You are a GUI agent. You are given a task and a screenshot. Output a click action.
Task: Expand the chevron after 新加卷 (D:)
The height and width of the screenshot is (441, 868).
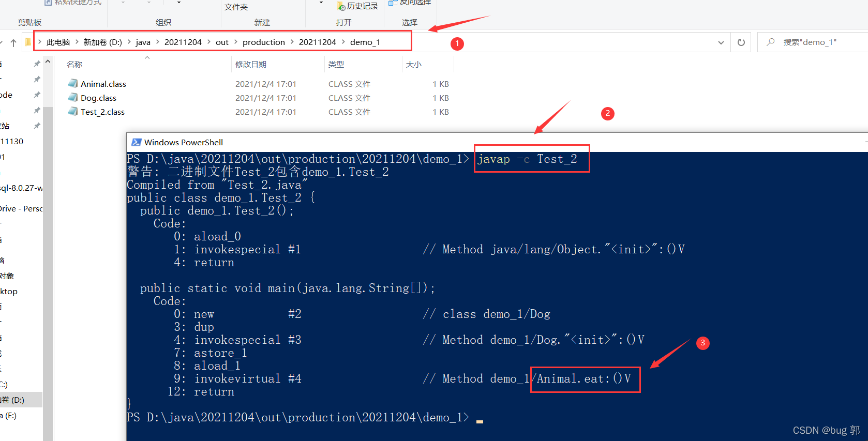pos(129,42)
